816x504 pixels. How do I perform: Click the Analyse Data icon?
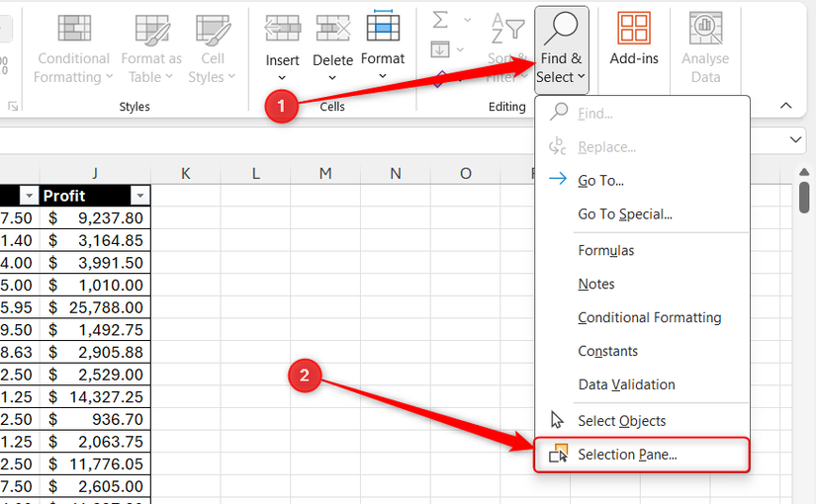point(705,28)
